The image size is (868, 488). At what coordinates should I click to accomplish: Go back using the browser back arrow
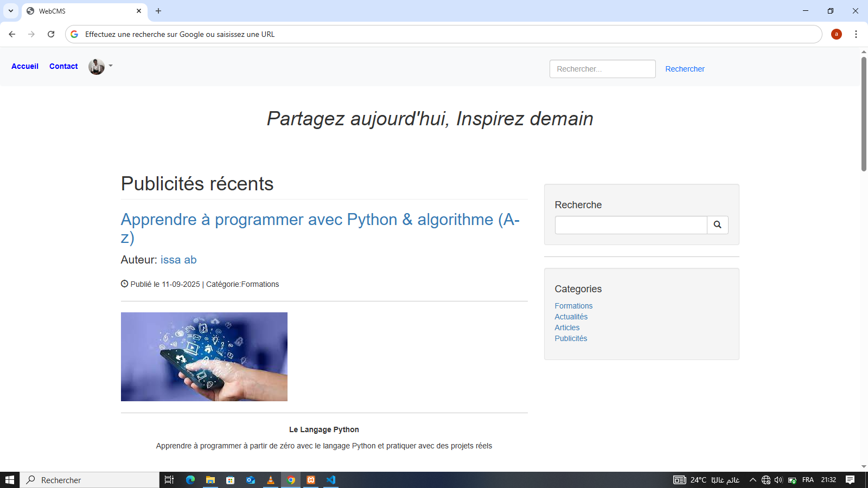coord(12,34)
